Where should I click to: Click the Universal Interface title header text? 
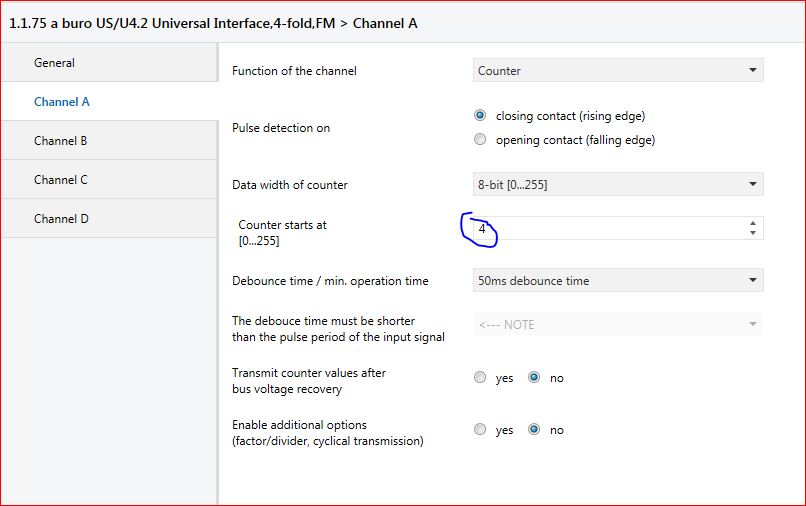pyautogui.click(x=213, y=22)
